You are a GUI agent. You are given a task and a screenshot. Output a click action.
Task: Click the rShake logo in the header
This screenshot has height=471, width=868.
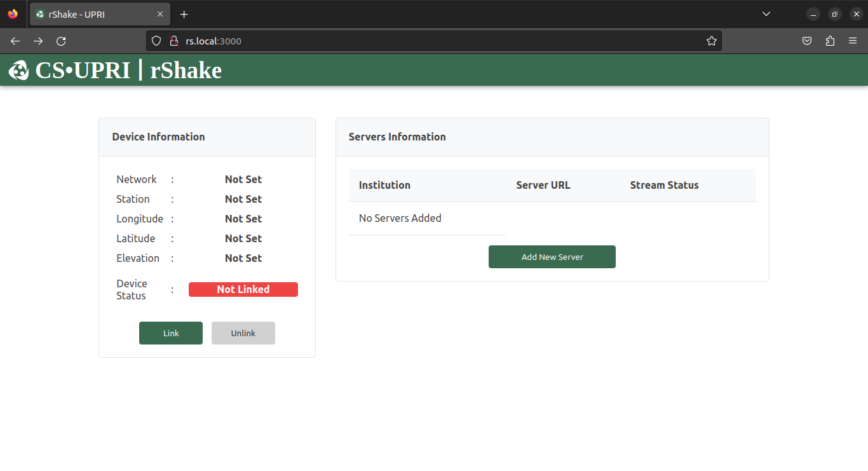tap(18, 70)
